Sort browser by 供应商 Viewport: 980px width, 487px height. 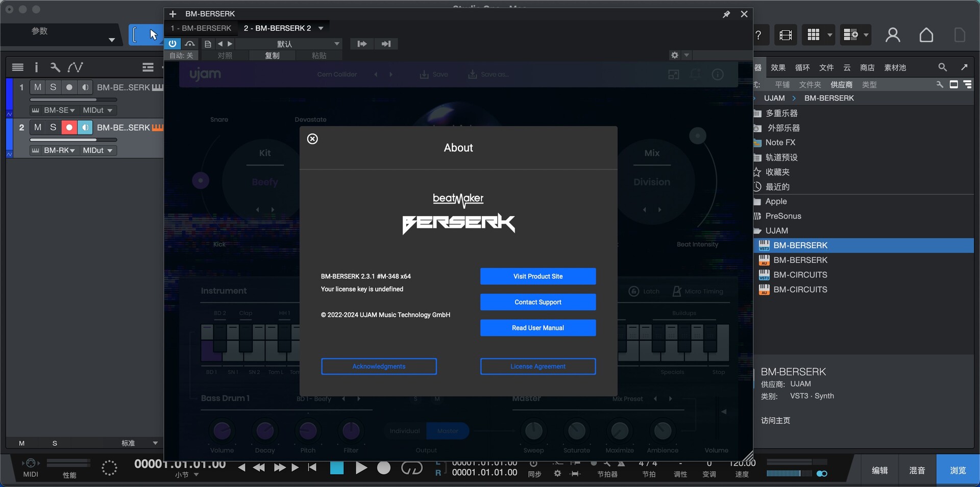pyautogui.click(x=841, y=85)
